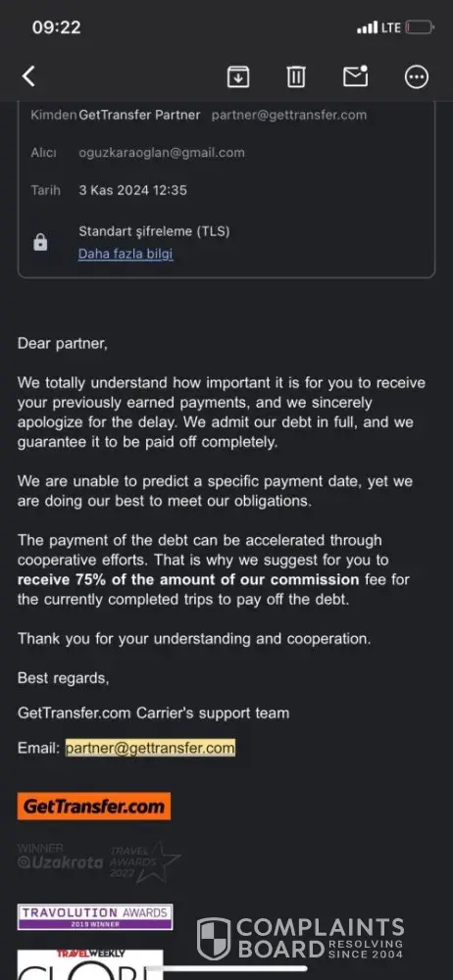
Task: Tap the Complaints Board shield logo
Action: [x=214, y=939]
